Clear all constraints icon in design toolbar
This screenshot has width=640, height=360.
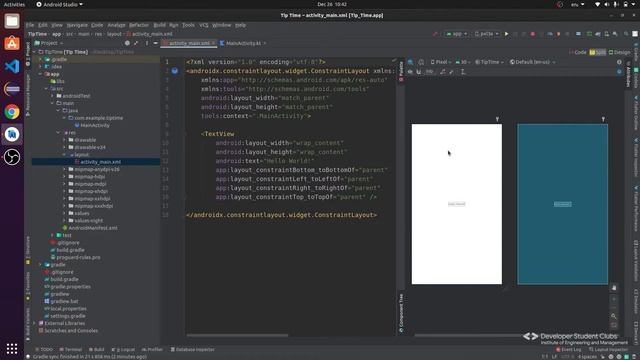[443, 72]
